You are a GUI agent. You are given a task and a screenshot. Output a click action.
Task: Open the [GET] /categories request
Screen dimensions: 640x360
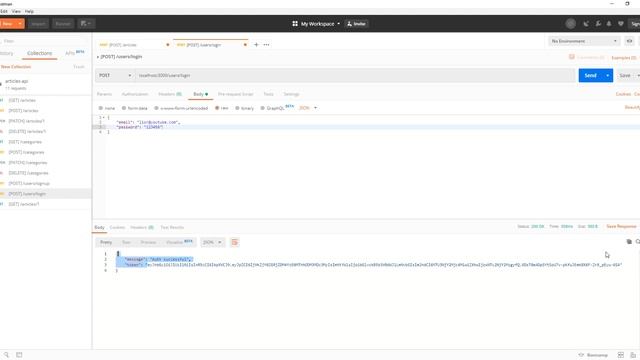(25, 142)
